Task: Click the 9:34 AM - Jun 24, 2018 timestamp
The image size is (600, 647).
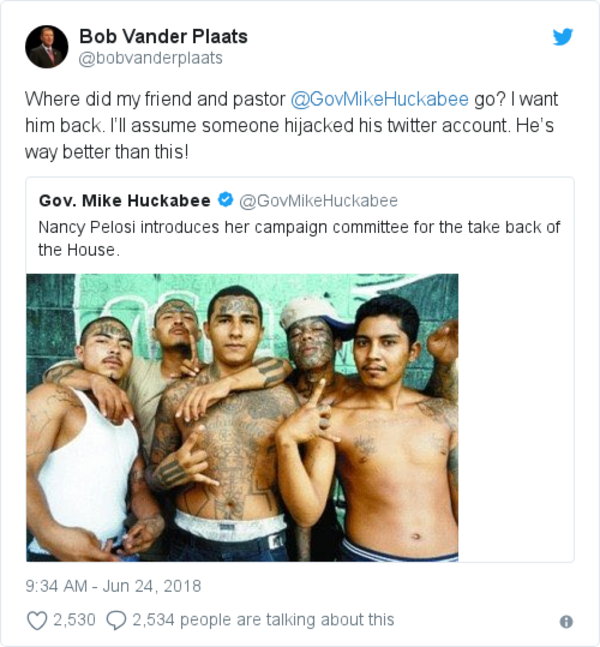Action: pos(113,585)
